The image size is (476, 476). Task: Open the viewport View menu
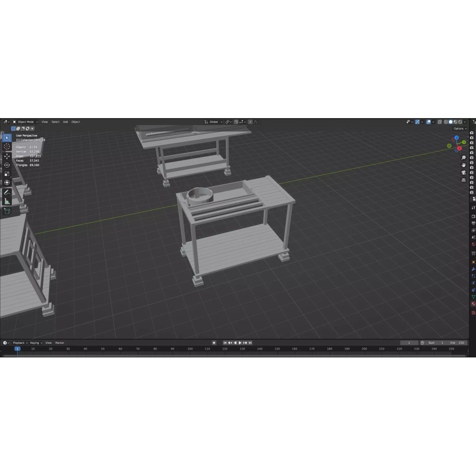45,122
